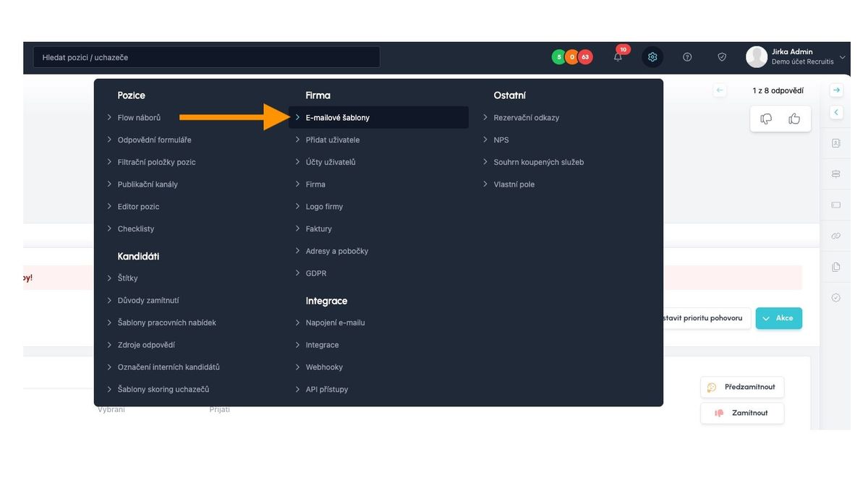This screenshot has height=488, width=868.
Task: Go to previous response arrow
Action: click(x=719, y=90)
